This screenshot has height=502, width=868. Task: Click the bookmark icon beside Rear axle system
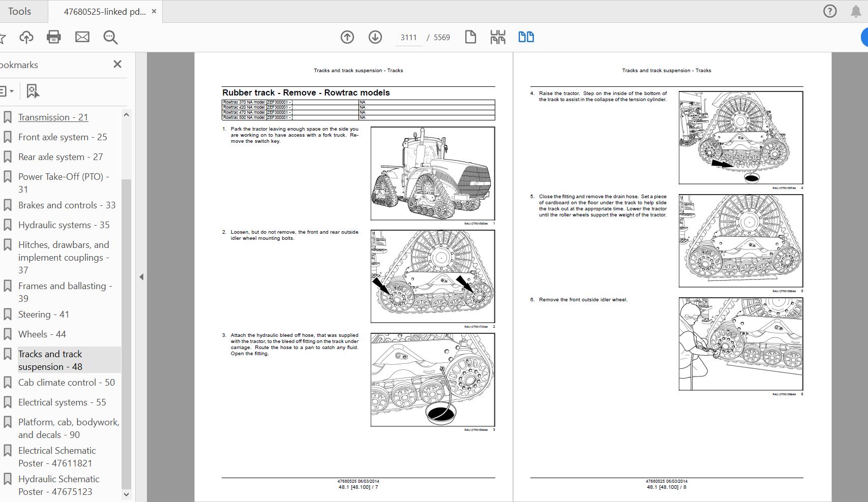pyautogui.click(x=8, y=157)
